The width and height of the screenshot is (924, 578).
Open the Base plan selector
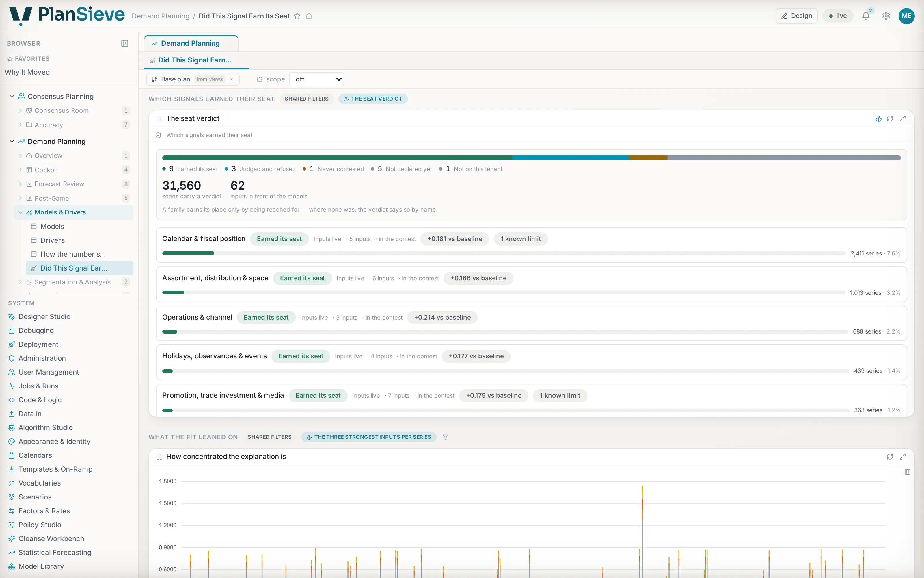(193, 79)
